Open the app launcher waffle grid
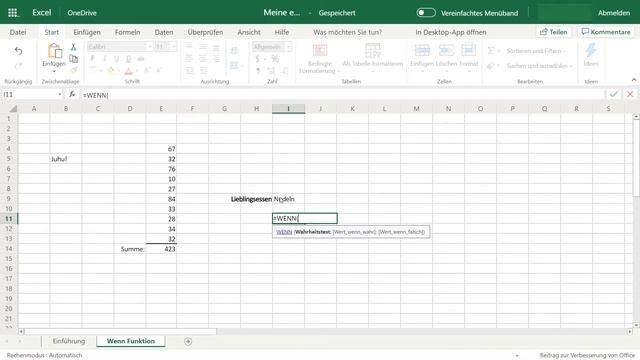The image size is (640, 360). click(x=12, y=13)
